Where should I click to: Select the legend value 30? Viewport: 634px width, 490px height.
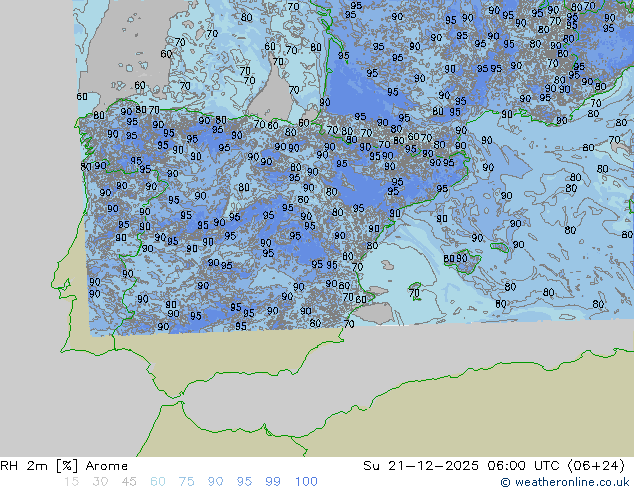(100, 482)
